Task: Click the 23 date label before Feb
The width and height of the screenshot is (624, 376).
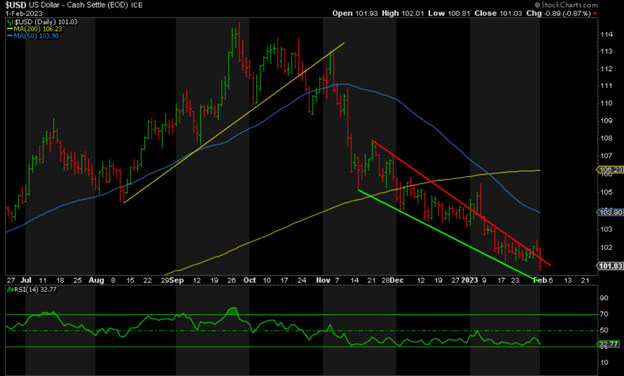Action: (x=515, y=281)
